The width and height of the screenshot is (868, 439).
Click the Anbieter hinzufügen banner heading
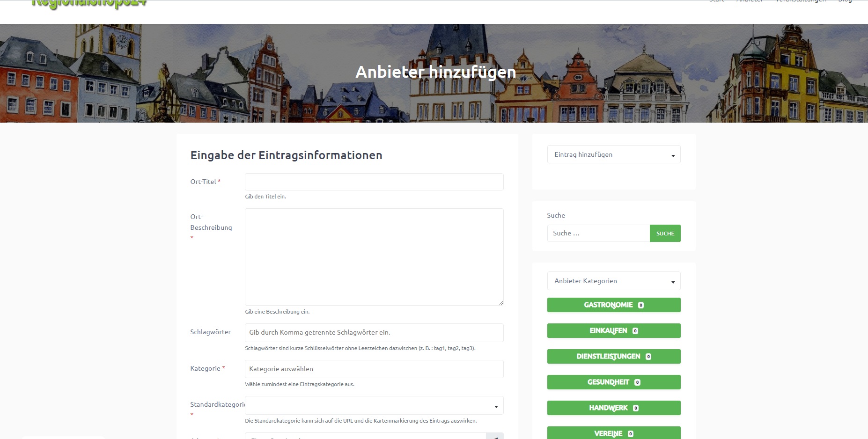(x=435, y=72)
